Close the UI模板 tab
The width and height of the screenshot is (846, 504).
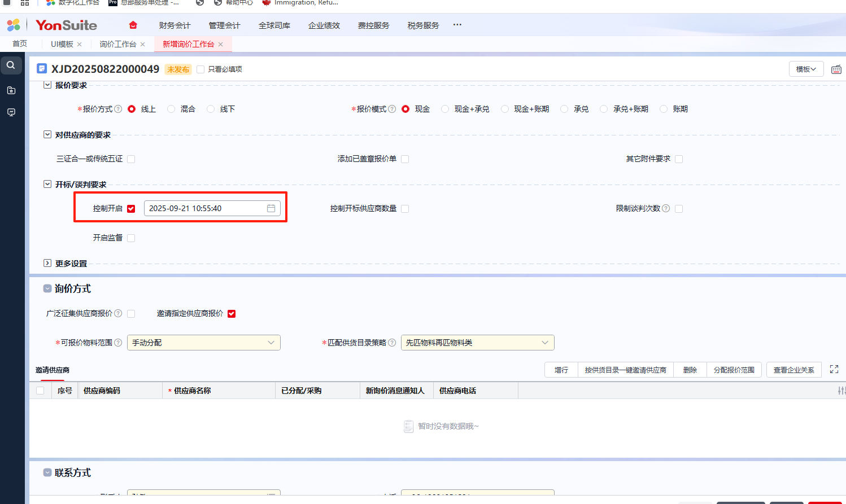tap(80, 45)
